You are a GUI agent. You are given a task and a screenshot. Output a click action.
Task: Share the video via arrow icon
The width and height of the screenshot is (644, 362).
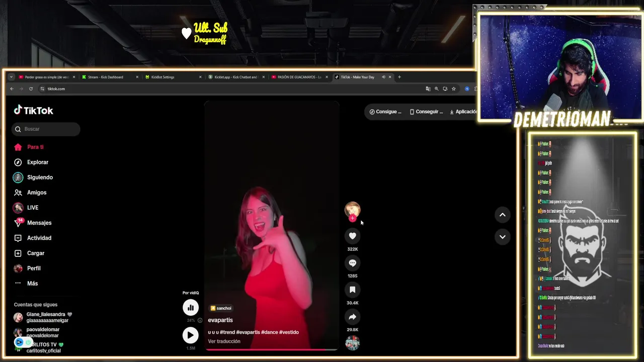[x=352, y=317]
